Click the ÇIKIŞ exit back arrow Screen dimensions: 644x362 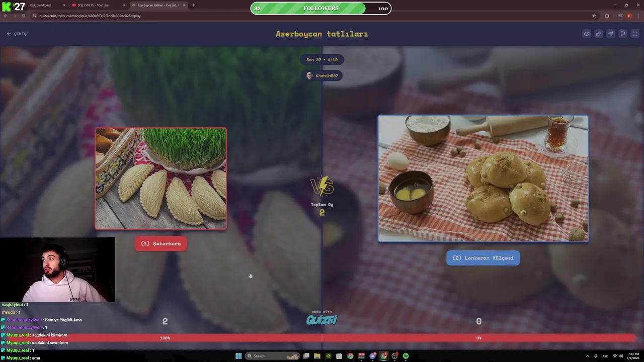tap(17, 34)
